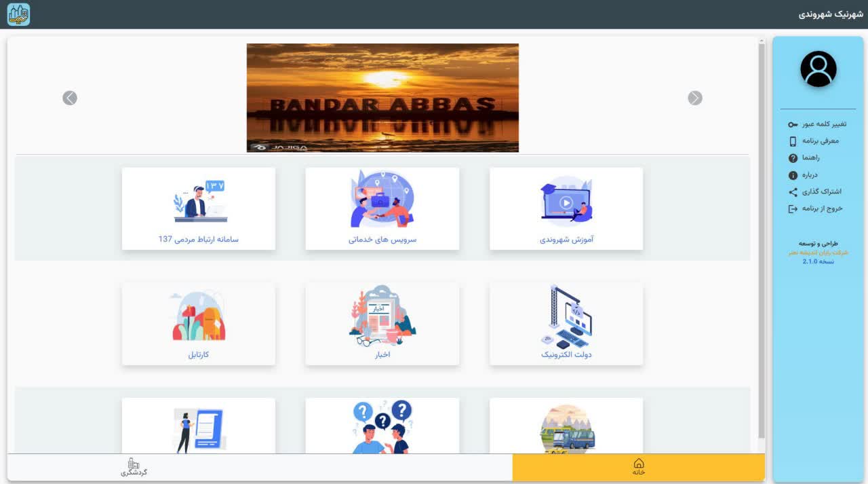Click the Bandar Abbas sunset banner image
The image size is (868, 484).
382,98
